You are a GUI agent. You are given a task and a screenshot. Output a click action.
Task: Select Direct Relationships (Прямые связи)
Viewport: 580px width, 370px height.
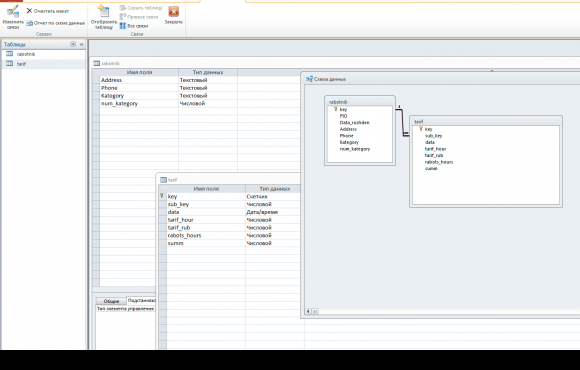(139, 17)
